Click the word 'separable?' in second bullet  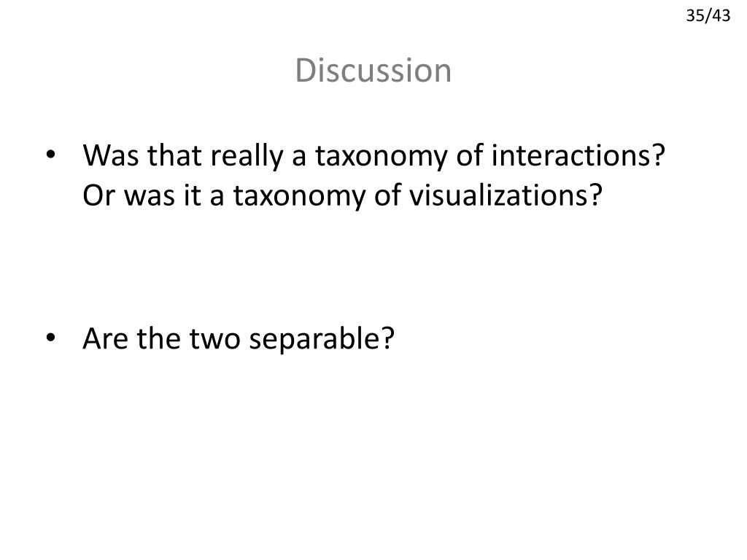[322, 340]
